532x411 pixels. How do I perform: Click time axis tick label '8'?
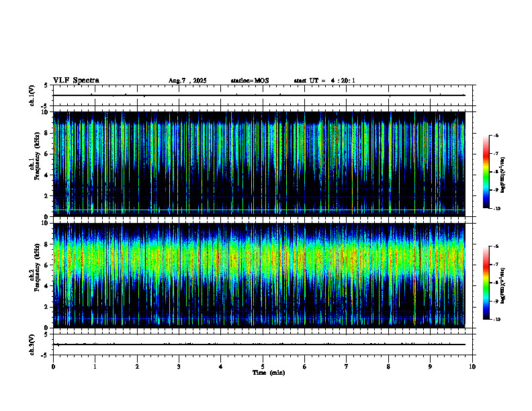[x=388, y=367]
